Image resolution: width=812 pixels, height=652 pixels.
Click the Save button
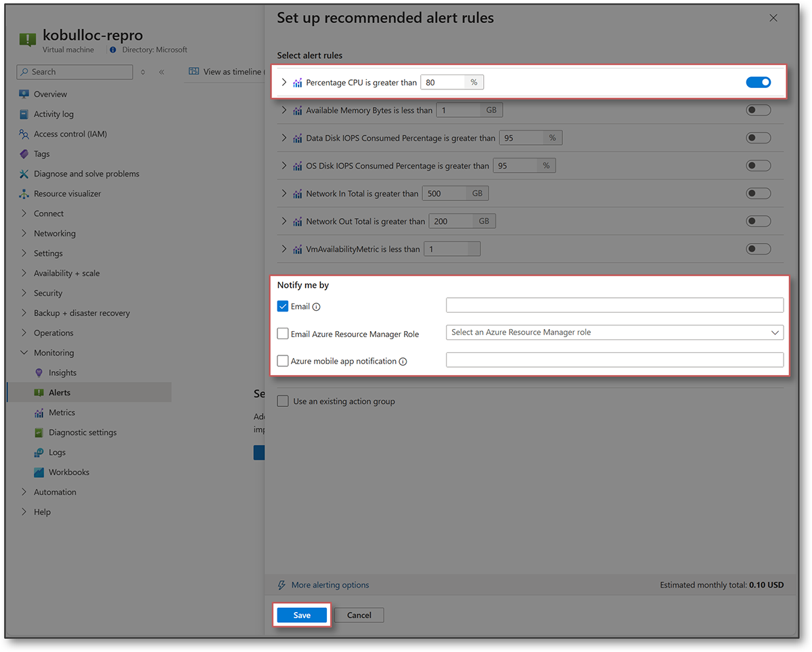302,615
